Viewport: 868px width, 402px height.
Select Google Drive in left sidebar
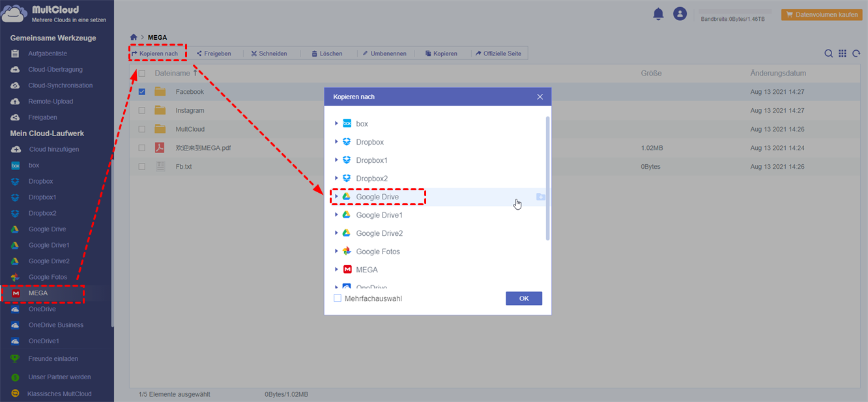tap(47, 229)
